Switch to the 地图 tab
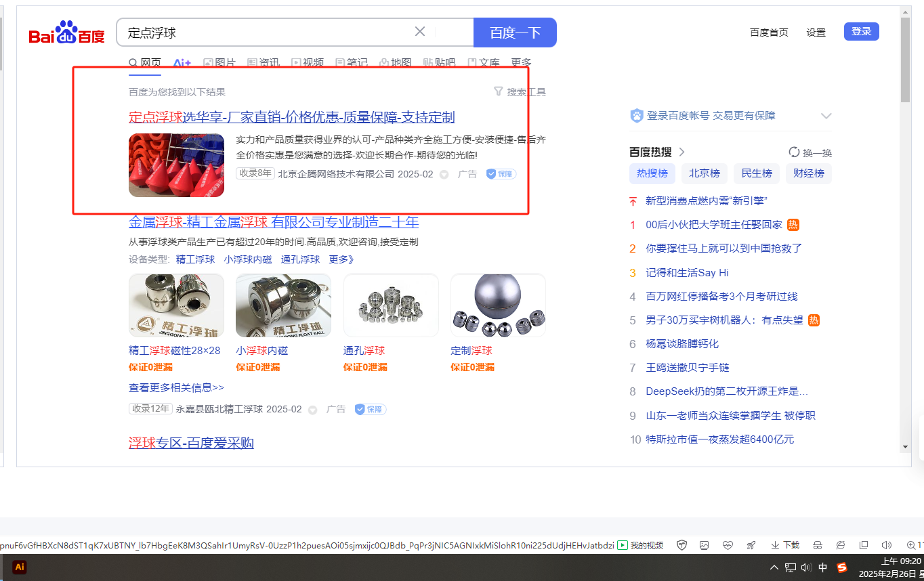The height and width of the screenshot is (581, 924). (x=396, y=62)
